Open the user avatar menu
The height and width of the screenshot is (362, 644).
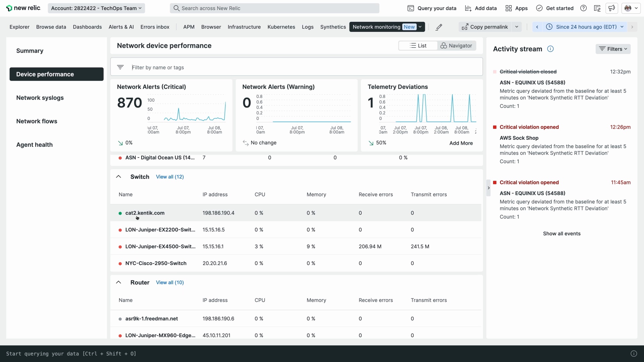(631, 8)
